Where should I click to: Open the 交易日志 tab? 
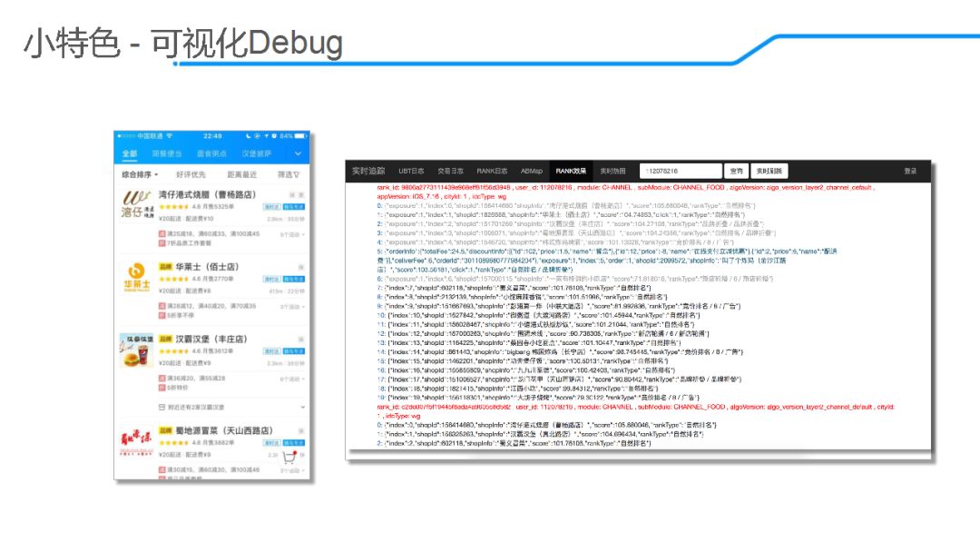(450, 171)
